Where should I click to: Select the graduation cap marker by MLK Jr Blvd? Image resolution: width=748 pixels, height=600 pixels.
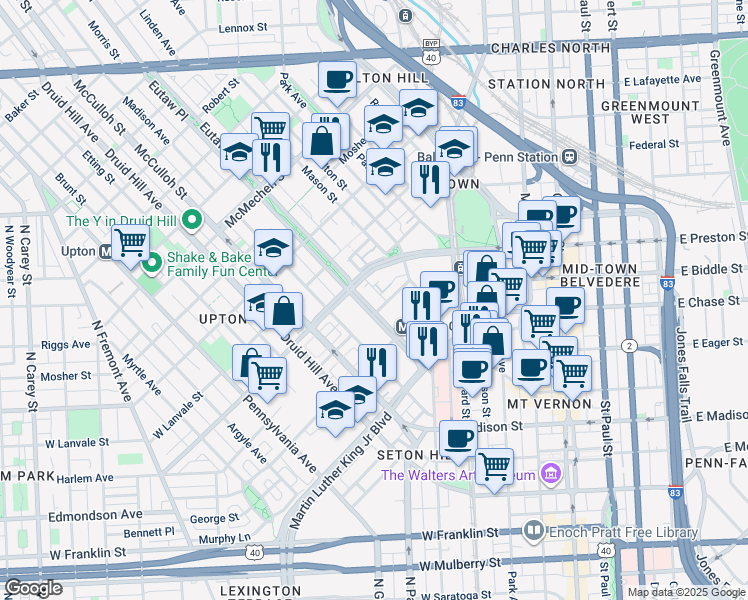[335, 413]
